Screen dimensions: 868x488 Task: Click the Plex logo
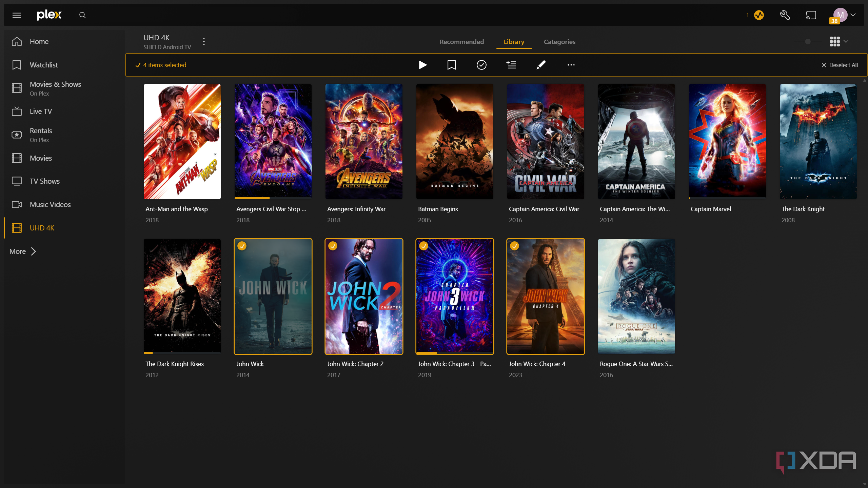click(x=50, y=15)
